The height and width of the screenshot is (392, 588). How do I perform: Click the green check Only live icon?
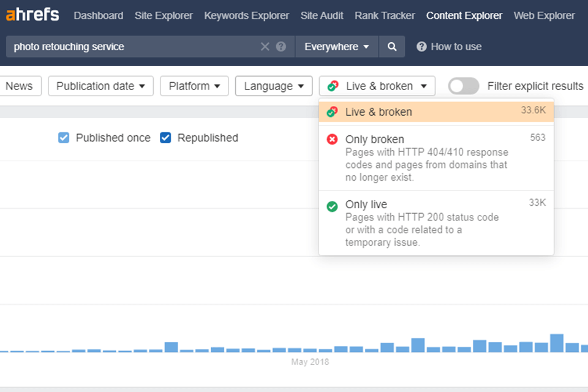point(332,206)
